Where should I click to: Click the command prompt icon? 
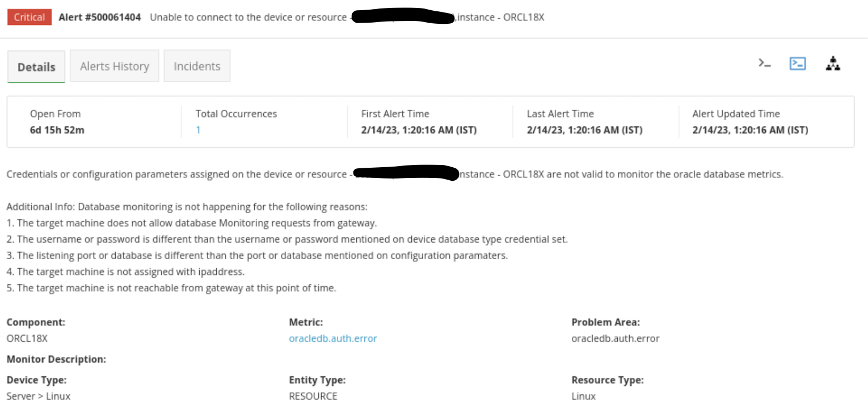[765, 63]
